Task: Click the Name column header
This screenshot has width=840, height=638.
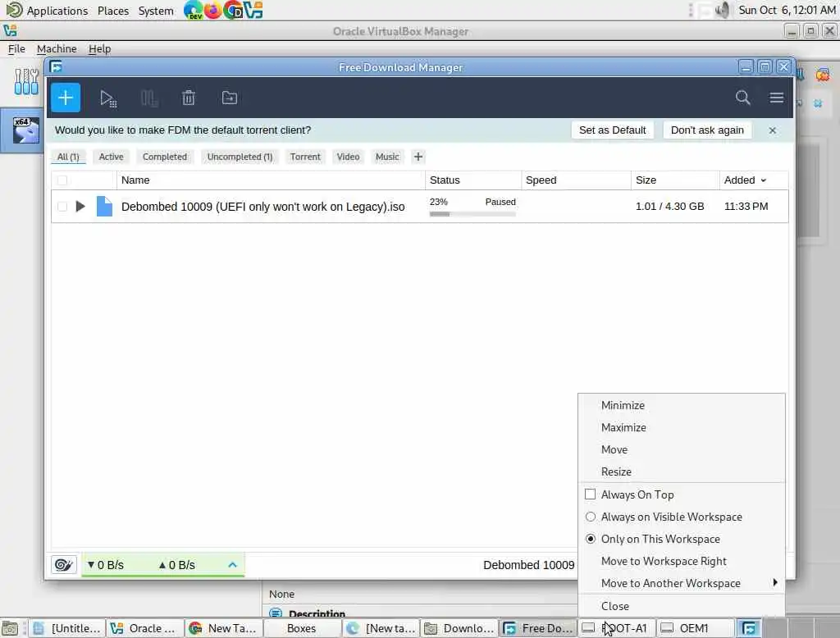Action: 271,180
